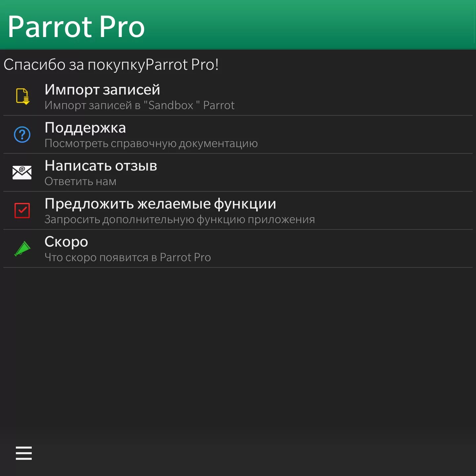The image size is (476, 476).
Task: Open the Скоро list entry
Action: click(x=66, y=242)
